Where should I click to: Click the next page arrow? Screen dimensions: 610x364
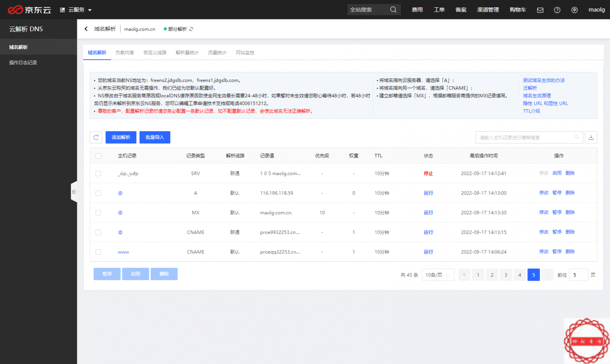click(548, 275)
